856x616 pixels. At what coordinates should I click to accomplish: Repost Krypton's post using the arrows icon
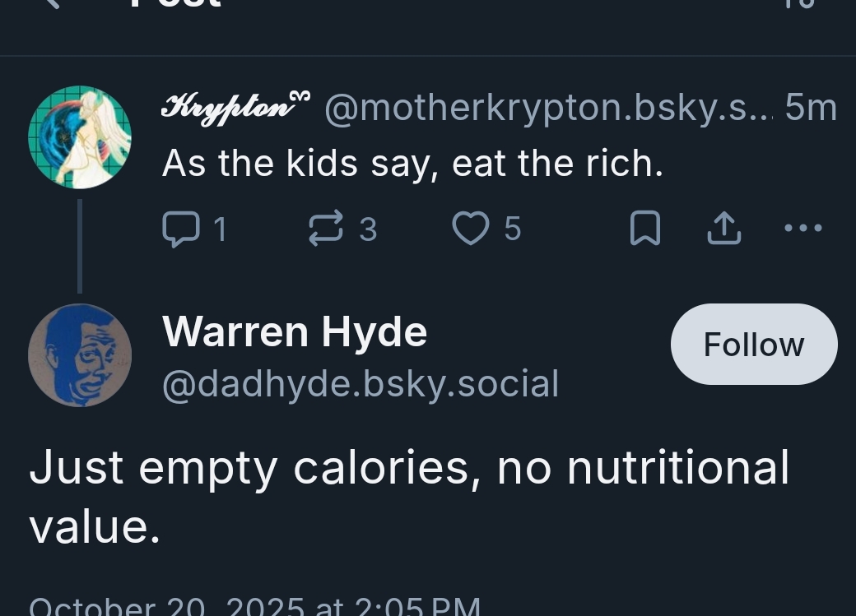pyautogui.click(x=325, y=229)
